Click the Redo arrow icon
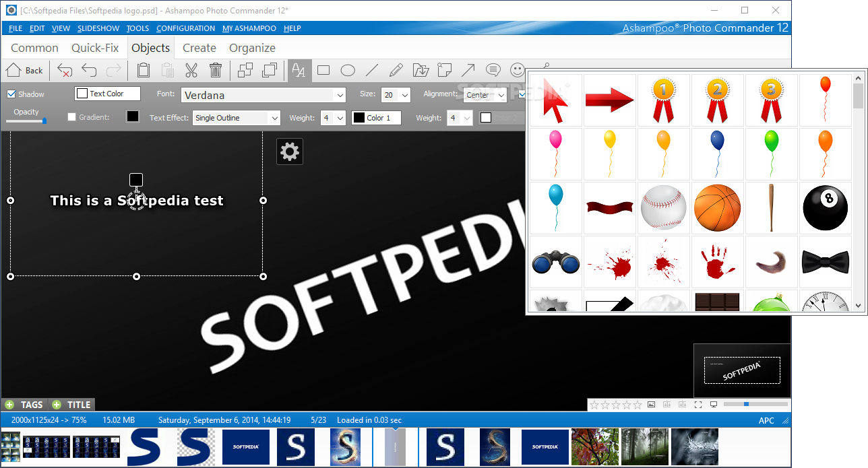The height and width of the screenshot is (468, 868). click(113, 70)
